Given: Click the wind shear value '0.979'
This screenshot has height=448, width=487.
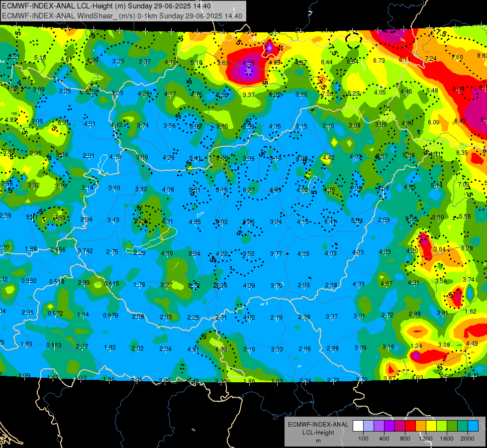Looking at the screenshot, I should coord(110,316).
